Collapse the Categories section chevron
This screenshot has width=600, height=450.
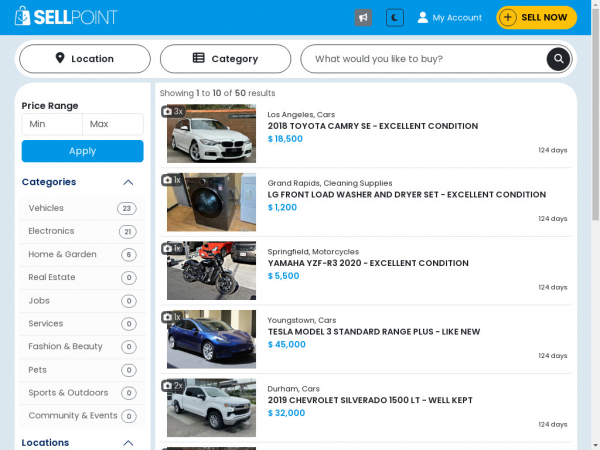[x=128, y=182]
